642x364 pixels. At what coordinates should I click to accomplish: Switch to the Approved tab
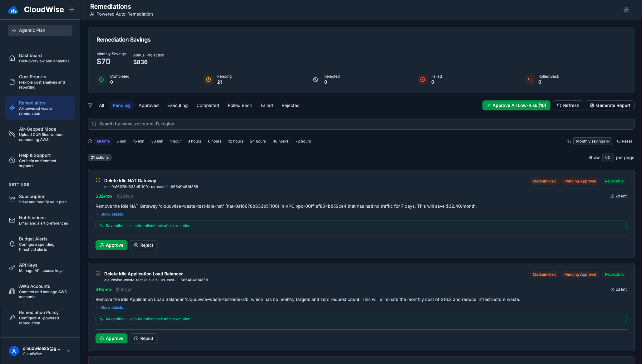149,105
